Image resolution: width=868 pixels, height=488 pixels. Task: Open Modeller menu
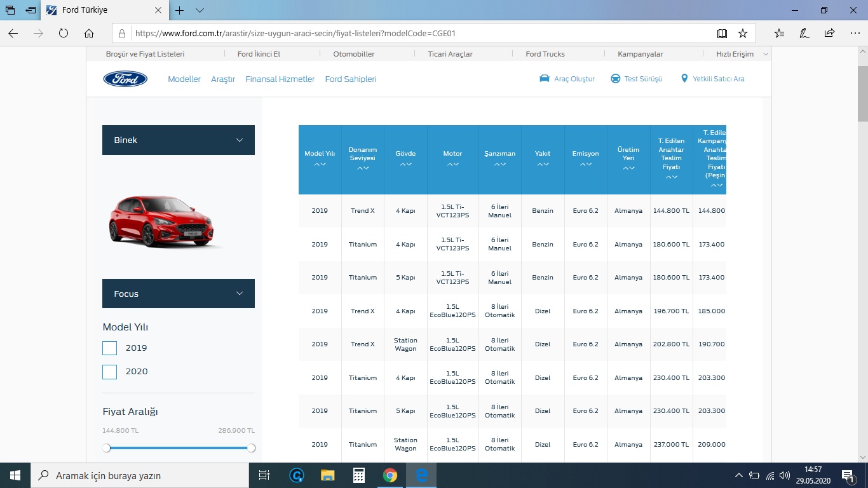point(184,79)
